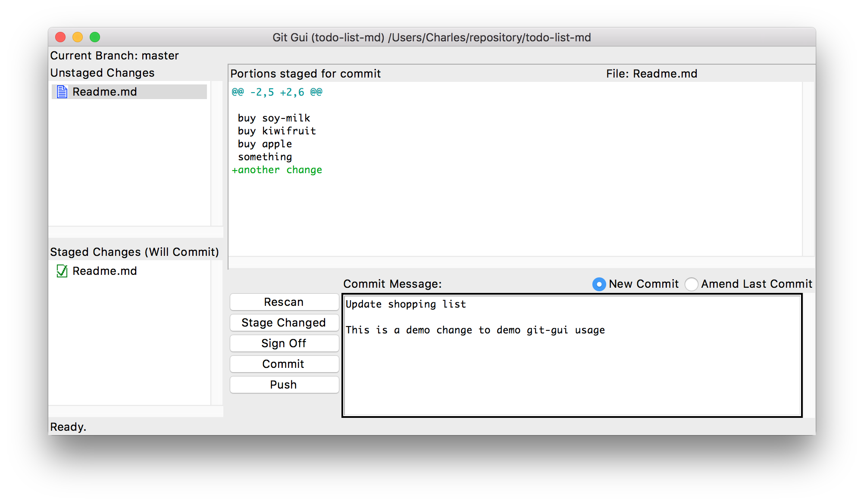Click the '+another change' diff line
Image resolution: width=864 pixels, height=504 pixels.
[x=277, y=170]
